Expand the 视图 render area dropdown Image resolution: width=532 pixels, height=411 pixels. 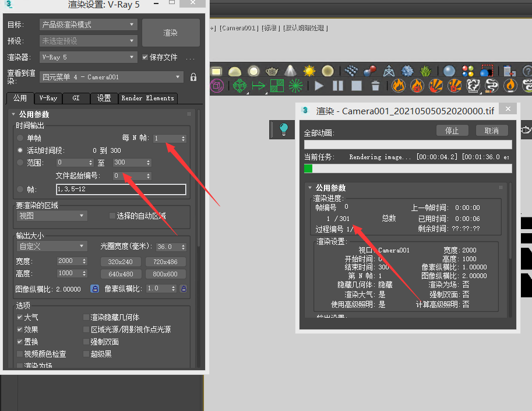[x=52, y=216]
